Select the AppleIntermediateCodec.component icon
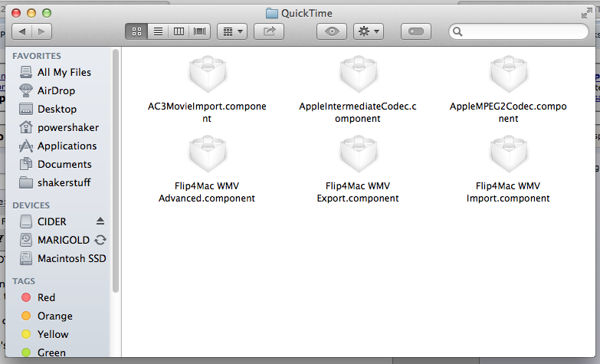This screenshot has width=600, height=364. click(358, 74)
